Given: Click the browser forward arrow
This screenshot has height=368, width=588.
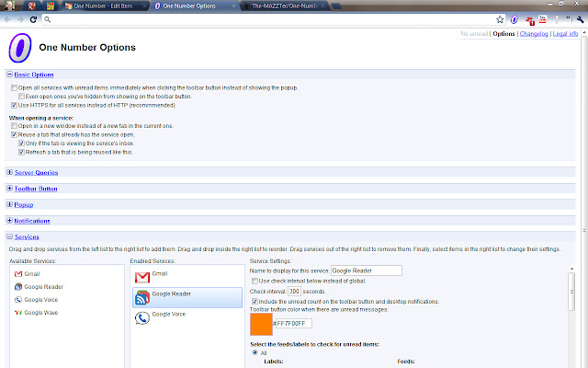Looking at the screenshot, I should [20, 19].
